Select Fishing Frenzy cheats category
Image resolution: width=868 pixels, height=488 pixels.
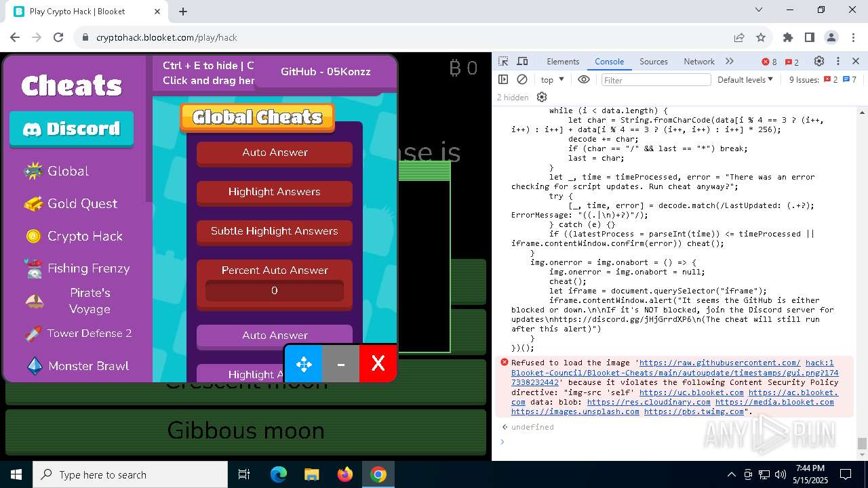(x=77, y=268)
